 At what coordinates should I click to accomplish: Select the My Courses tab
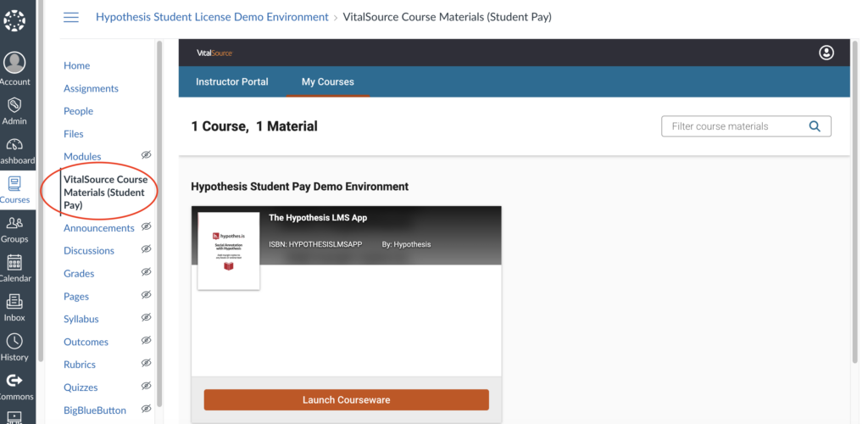[328, 82]
